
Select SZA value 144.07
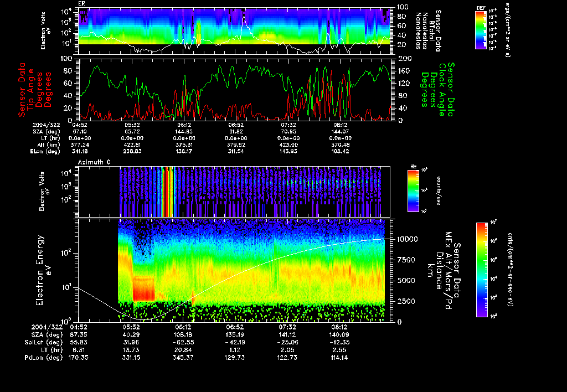[x=340, y=132]
